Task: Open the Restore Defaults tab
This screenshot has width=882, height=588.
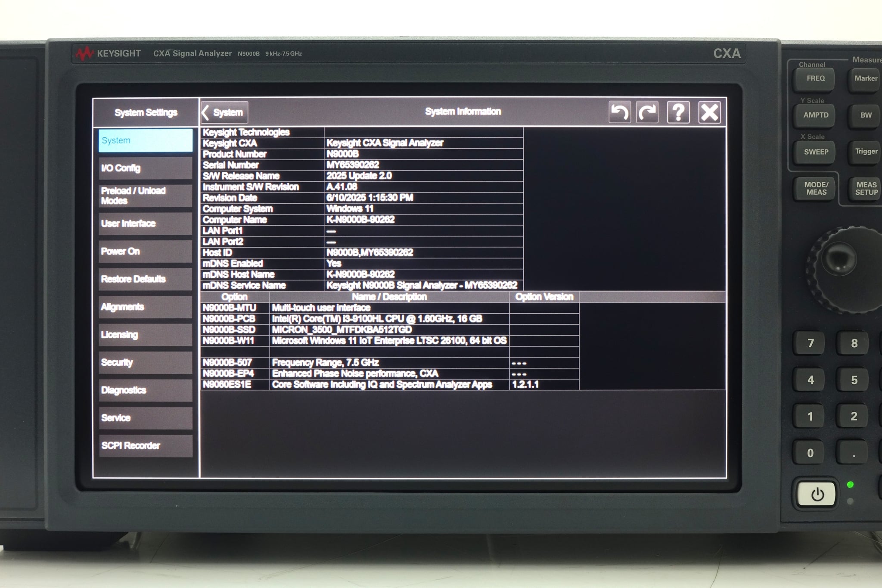Action: (x=146, y=279)
